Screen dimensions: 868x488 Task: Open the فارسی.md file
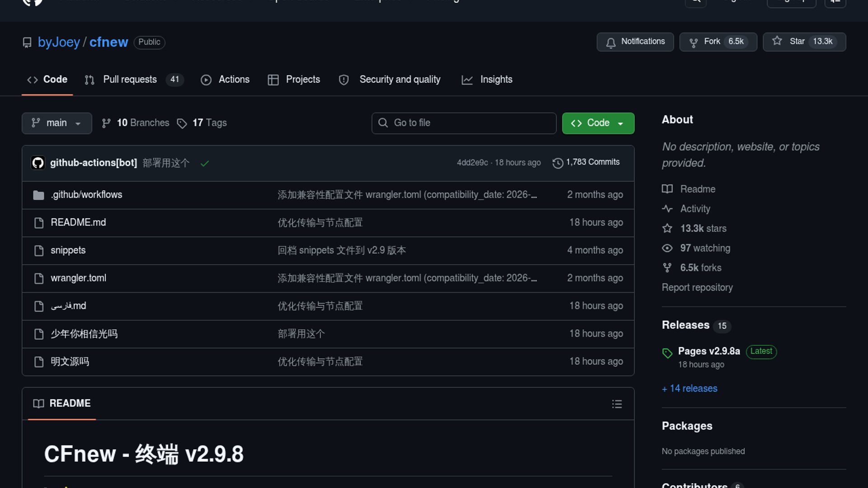tap(68, 306)
